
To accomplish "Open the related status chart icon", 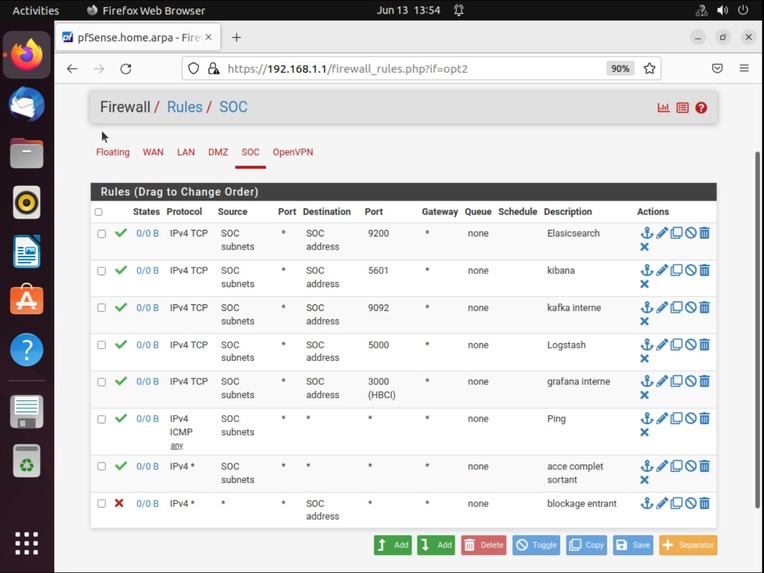I will [x=663, y=108].
